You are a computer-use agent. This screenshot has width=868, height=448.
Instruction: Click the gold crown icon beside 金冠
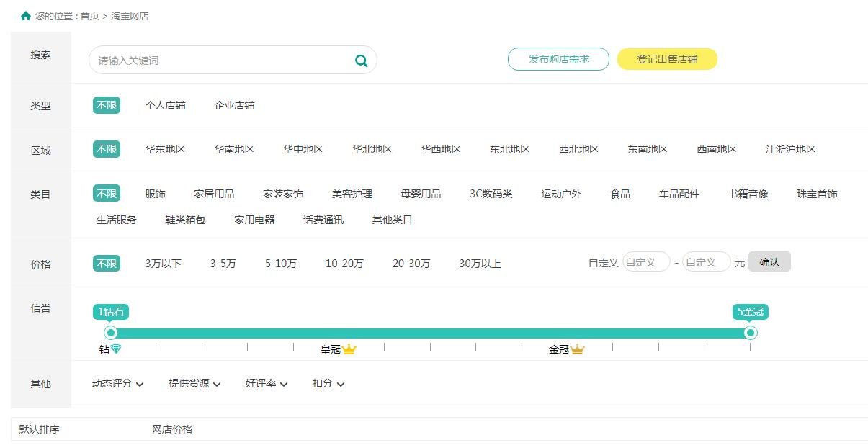click(x=576, y=349)
